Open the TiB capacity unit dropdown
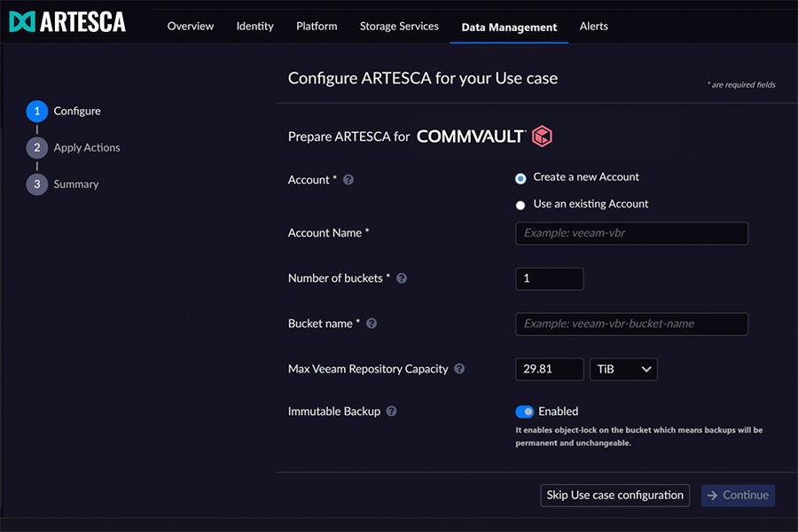The image size is (798, 532). [x=623, y=369]
